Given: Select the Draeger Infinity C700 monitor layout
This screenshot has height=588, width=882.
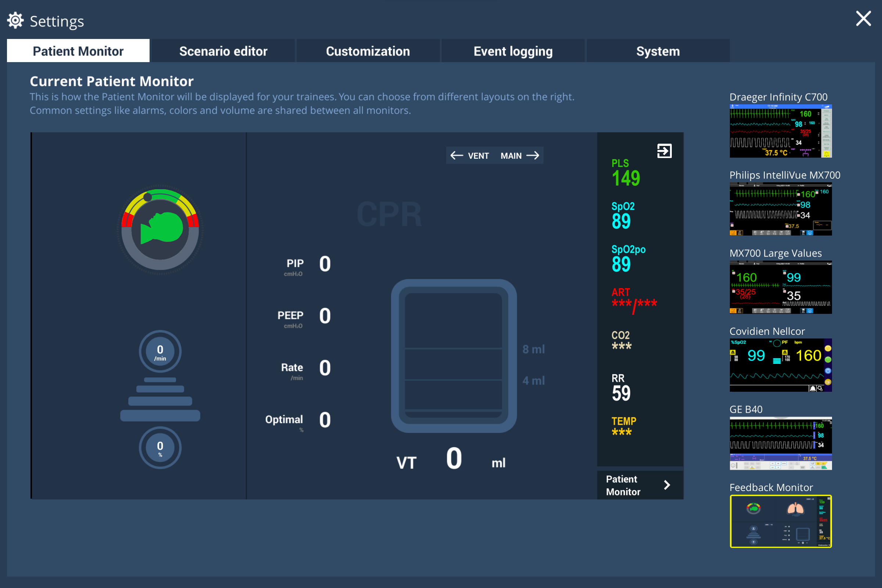Looking at the screenshot, I should point(781,131).
